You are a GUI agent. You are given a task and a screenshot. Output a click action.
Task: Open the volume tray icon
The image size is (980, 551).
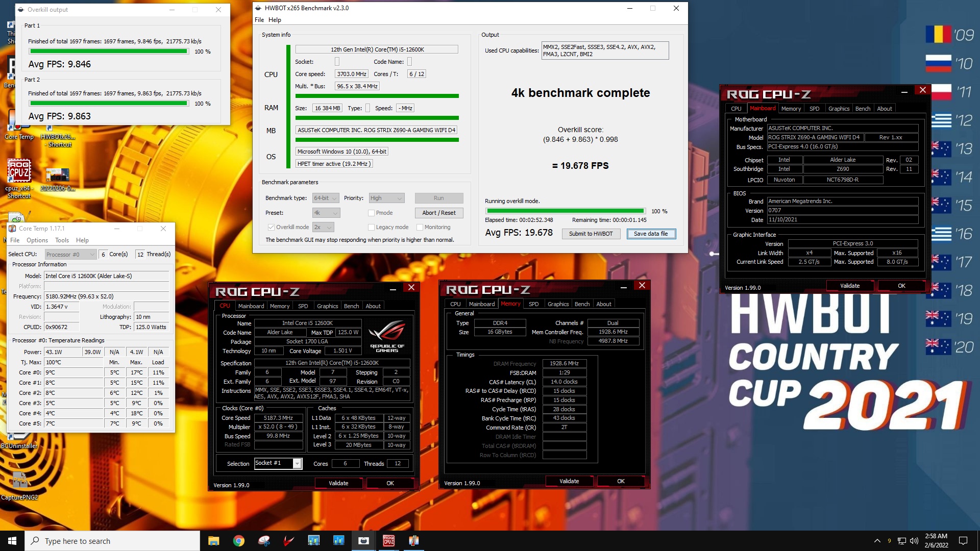[914, 541]
